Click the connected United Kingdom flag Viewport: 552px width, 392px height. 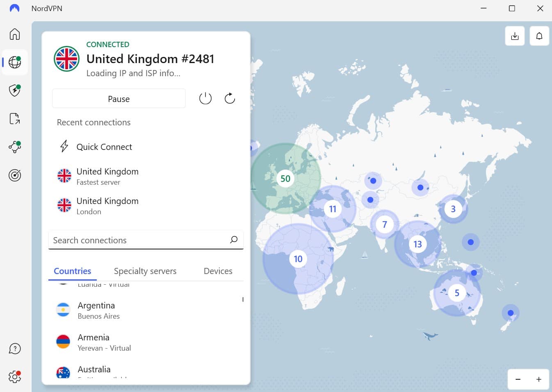[x=67, y=59]
